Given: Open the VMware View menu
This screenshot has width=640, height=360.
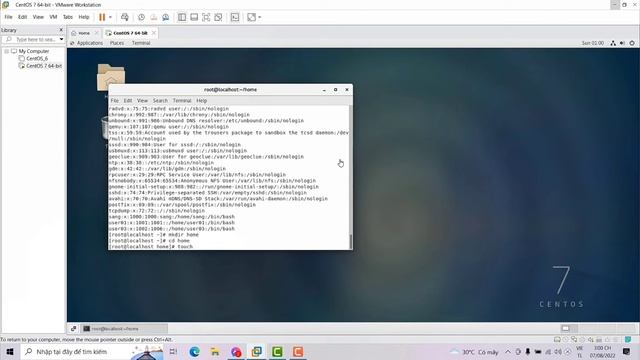Looking at the screenshot, I should pyautogui.click(x=38, y=17).
